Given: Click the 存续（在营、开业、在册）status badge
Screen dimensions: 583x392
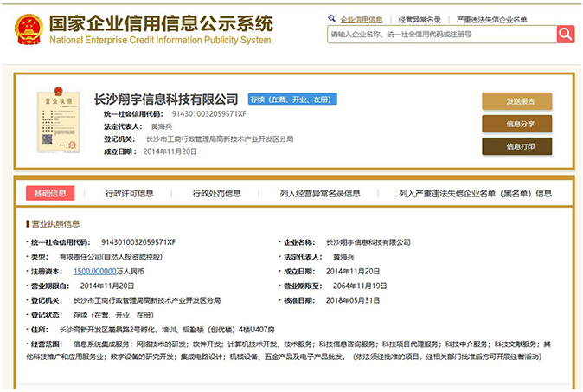Looking at the screenshot, I should 292,100.
